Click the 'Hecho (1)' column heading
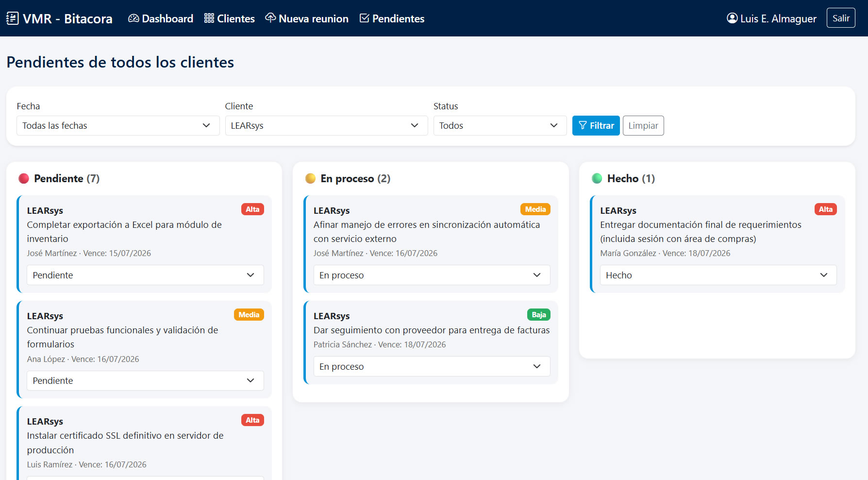Viewport: 868px width, 480px height. pyautogui.click(x=631, y=178)
